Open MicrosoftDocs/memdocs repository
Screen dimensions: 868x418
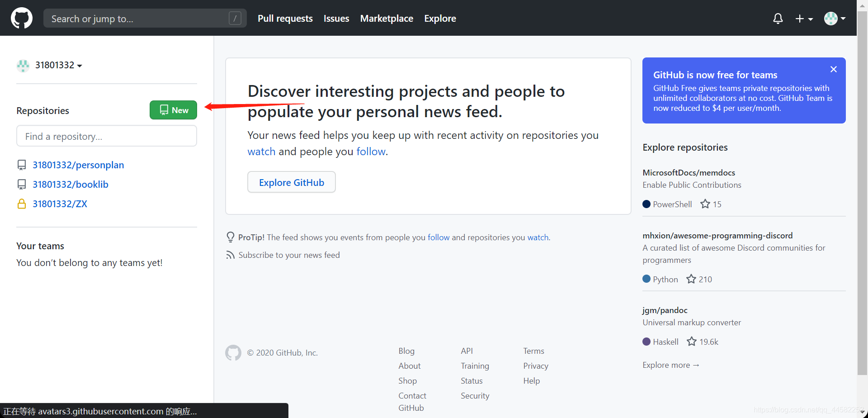coord(689,173)
